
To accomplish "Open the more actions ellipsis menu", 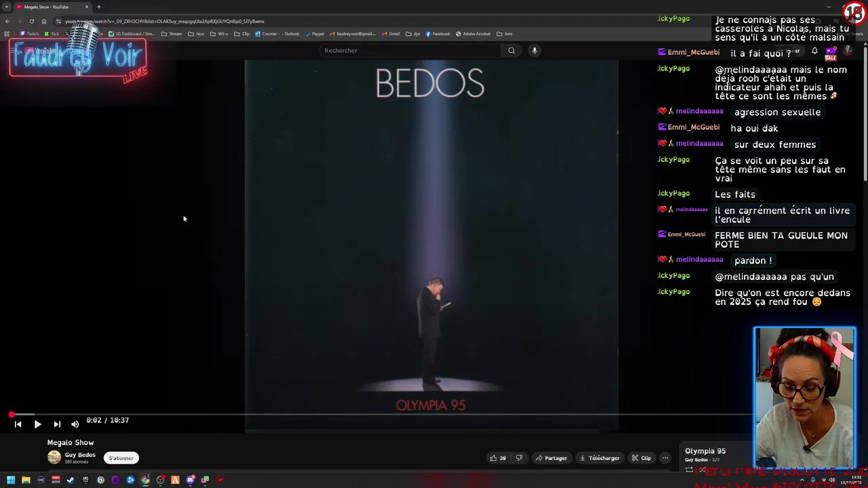I will click(x=665, y=458).
